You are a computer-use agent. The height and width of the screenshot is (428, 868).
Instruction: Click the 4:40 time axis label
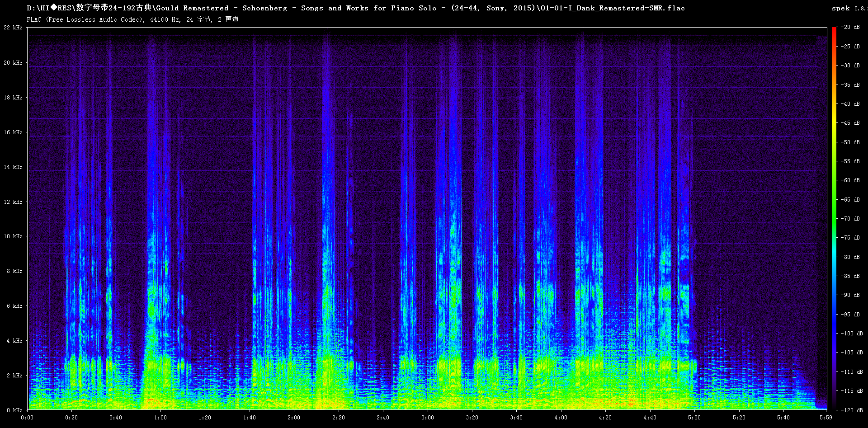[650, 418]
